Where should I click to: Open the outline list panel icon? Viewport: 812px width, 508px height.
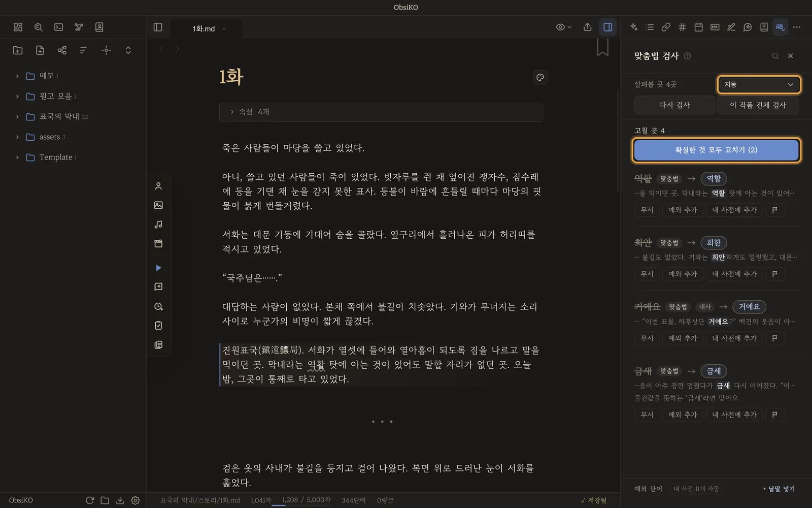(650, 27)
